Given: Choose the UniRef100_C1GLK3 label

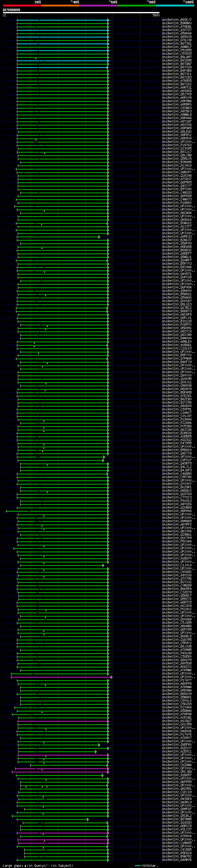Looking at the screenshot, I should coord(177,349).
